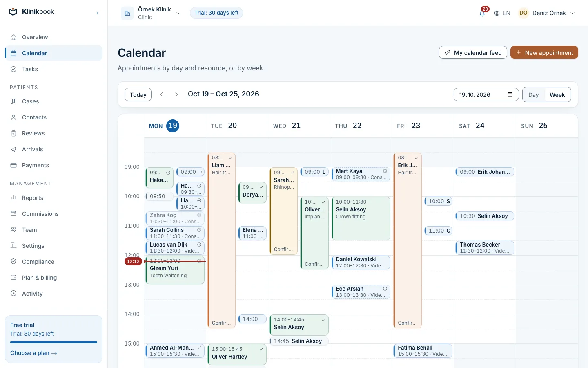Click the globe language icon
This screenshot has width=588, height=368.
[x=497, y=13]
